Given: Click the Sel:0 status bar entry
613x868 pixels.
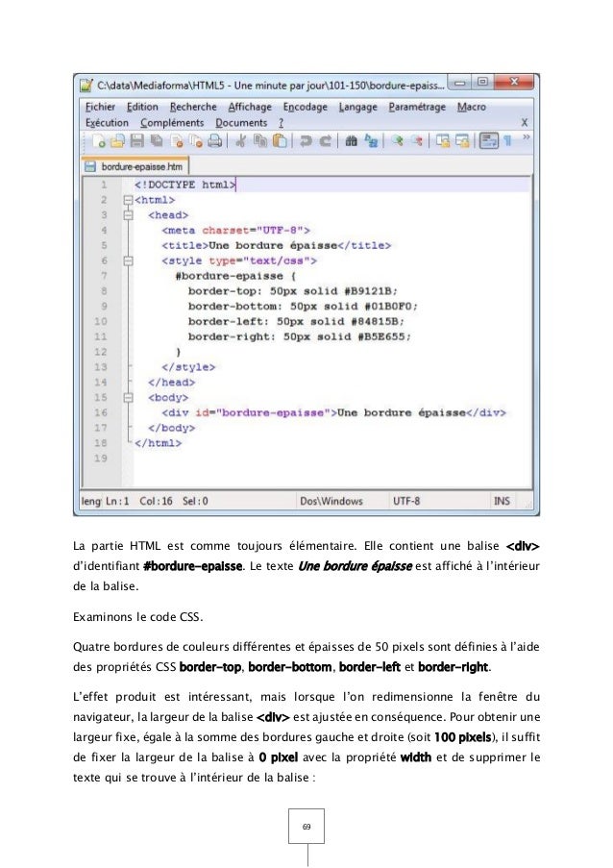Looking at the screenshot, I should (x=195, y=501).
